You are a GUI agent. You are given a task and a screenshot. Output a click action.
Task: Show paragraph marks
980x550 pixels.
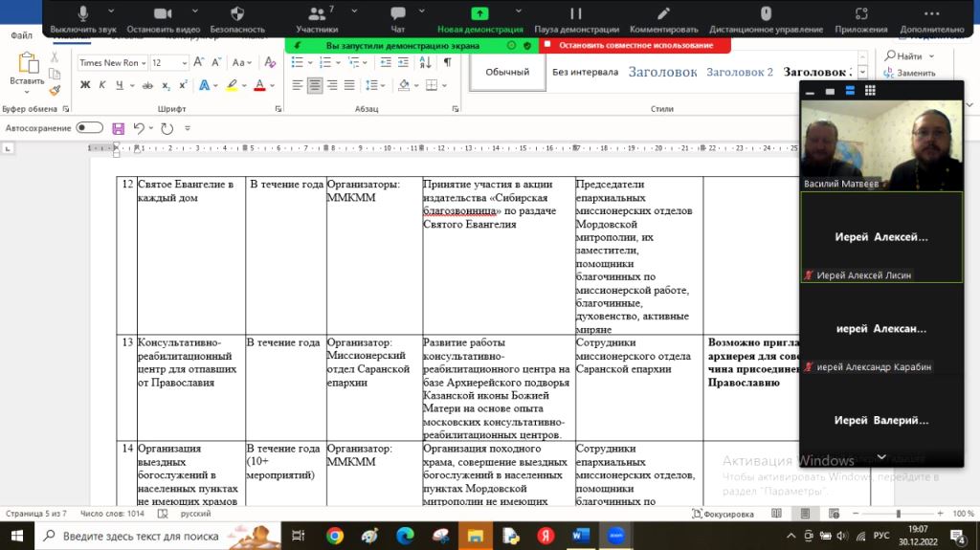[448, 62]
